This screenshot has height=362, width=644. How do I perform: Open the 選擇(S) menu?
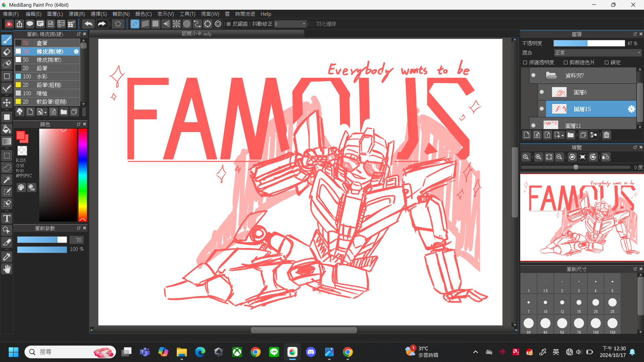pos(99,14)
